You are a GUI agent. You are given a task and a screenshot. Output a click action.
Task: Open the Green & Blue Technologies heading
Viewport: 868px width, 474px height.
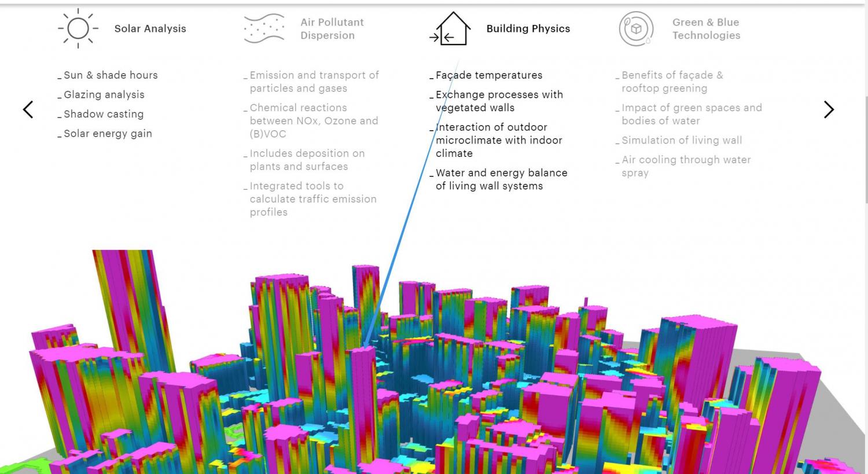click(x=706, y=29)
